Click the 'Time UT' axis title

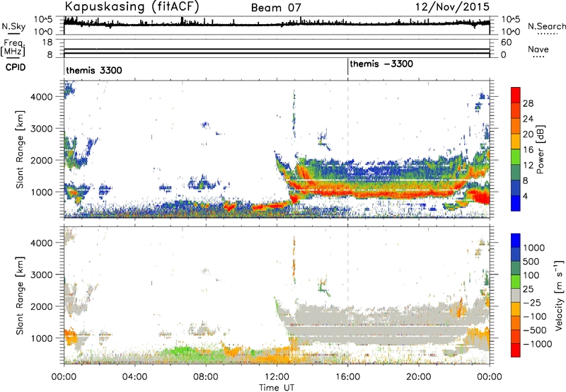click(x=277, y=388)
